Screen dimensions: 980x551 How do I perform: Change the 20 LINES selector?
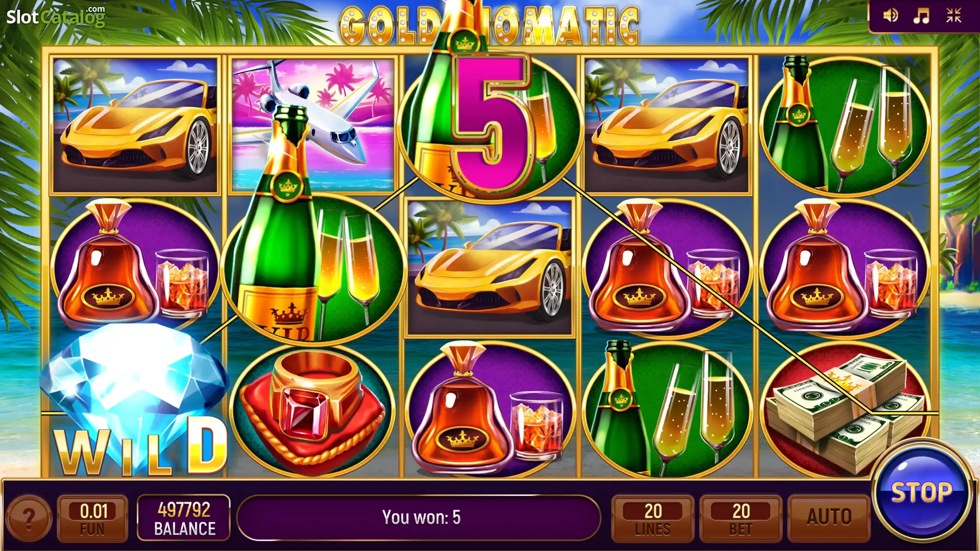[653, 518]
